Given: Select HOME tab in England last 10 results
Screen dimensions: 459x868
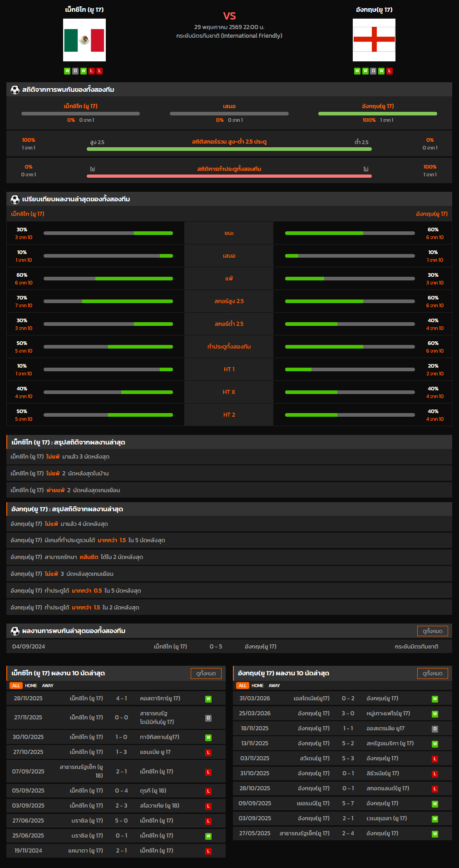Looking at the screenshot, I should [257, 685].
